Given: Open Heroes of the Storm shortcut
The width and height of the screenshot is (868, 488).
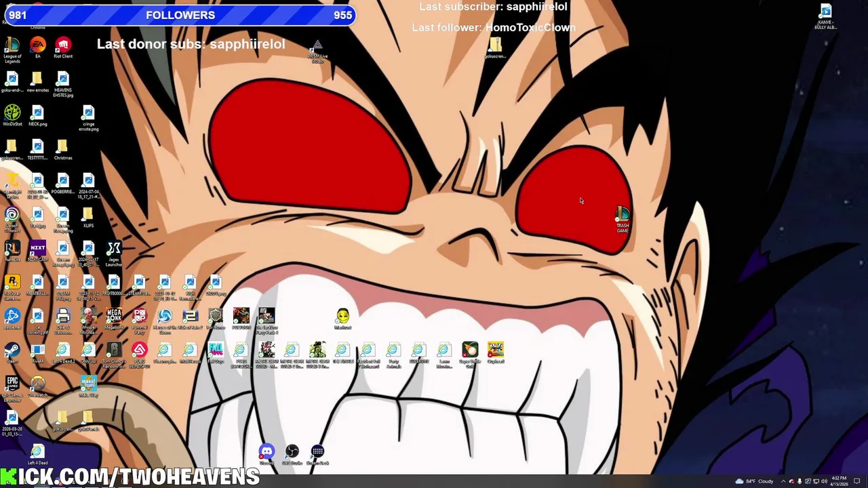Looking at the screenshot, I should pos(165,321).
